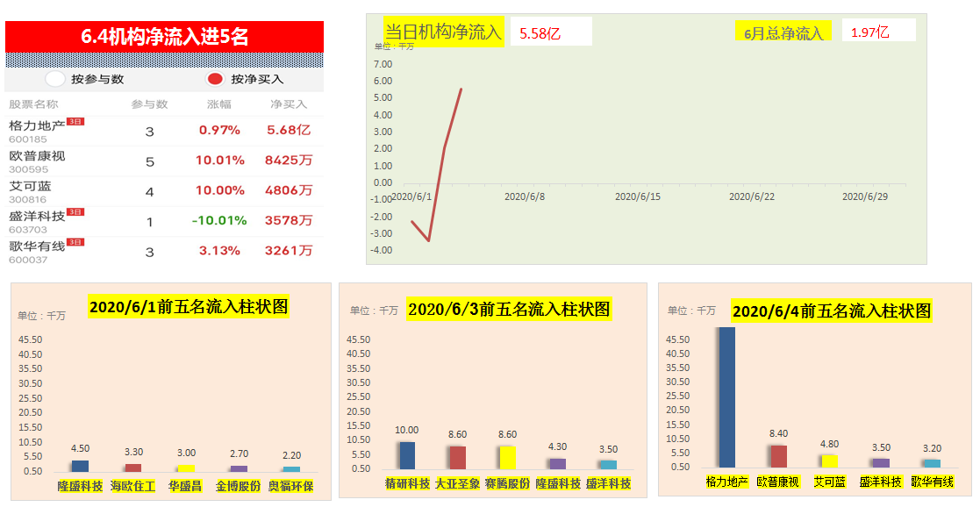This screenshot has height=507, width=980.
Task: Open 歌华有线 stock in the table
Action: (37, 246)
